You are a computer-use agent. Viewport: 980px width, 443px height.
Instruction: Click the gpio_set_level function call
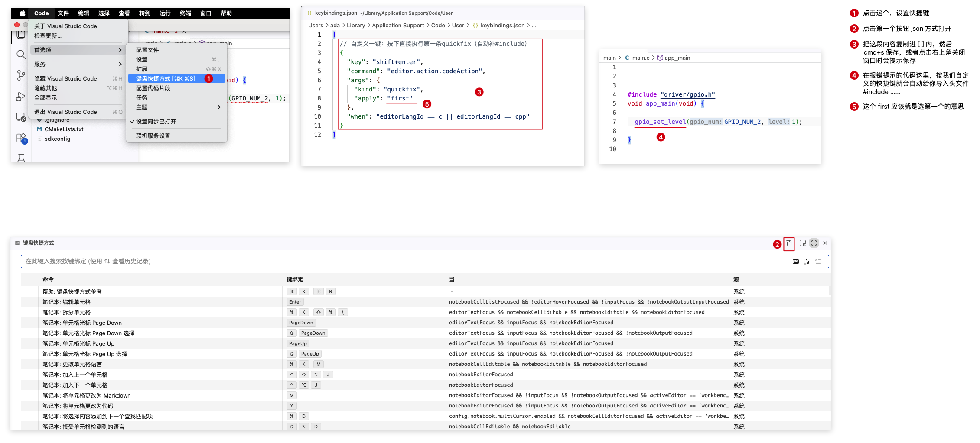[661, 122]
